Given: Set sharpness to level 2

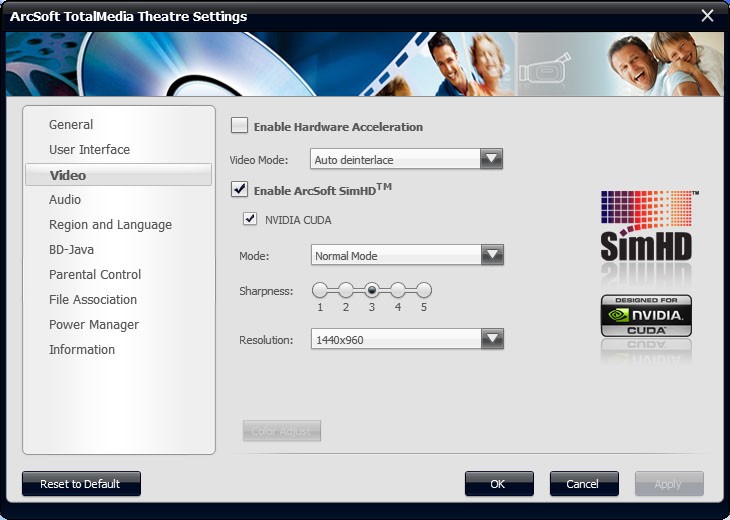Looking at the screenshot, I should [346, 290].
